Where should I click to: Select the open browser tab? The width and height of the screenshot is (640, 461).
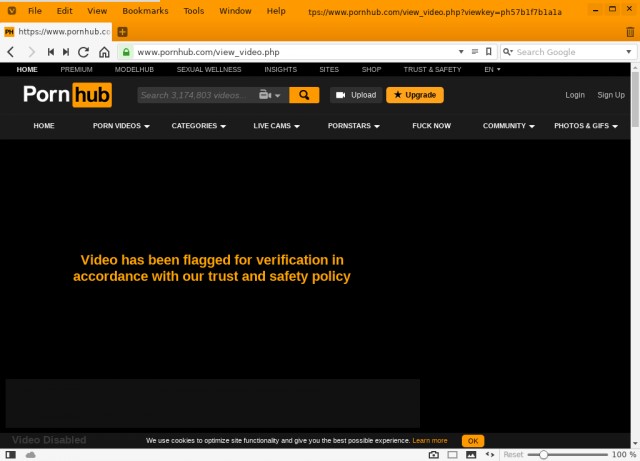(57, 31)
